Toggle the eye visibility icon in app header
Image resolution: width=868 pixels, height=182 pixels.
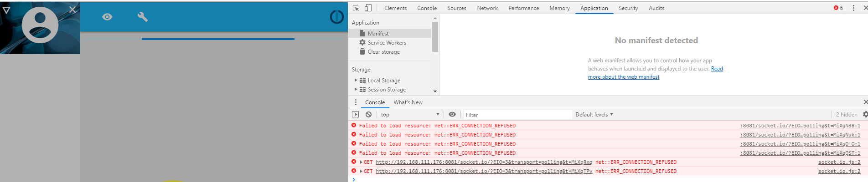tap(107, 17)
